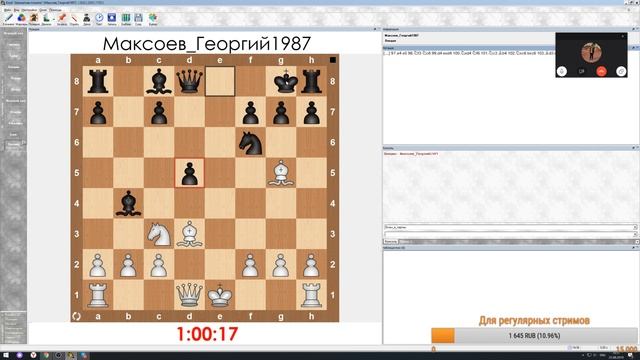This screenshot has height=360, width=640.
Task: Toggle camera in the call overlay
Action: click(x=582, y=71)
